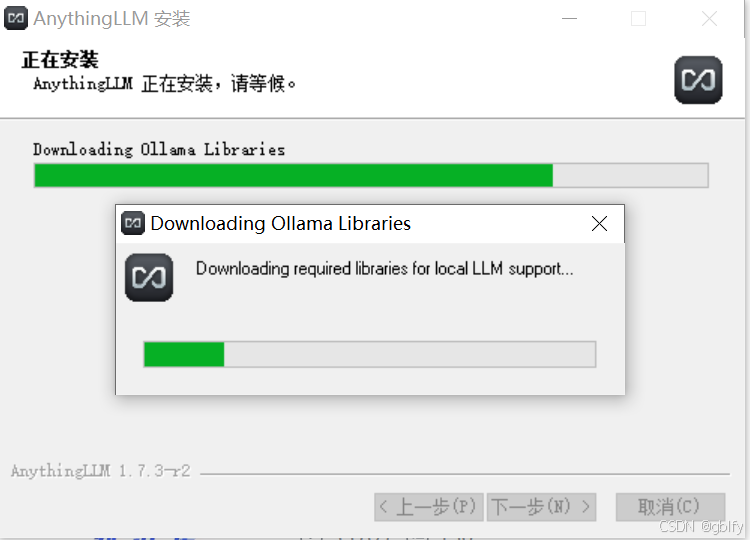The image size is (750, 540).
Task: Click the 上一步(P) back button
Action: click(x=429, y=507)
